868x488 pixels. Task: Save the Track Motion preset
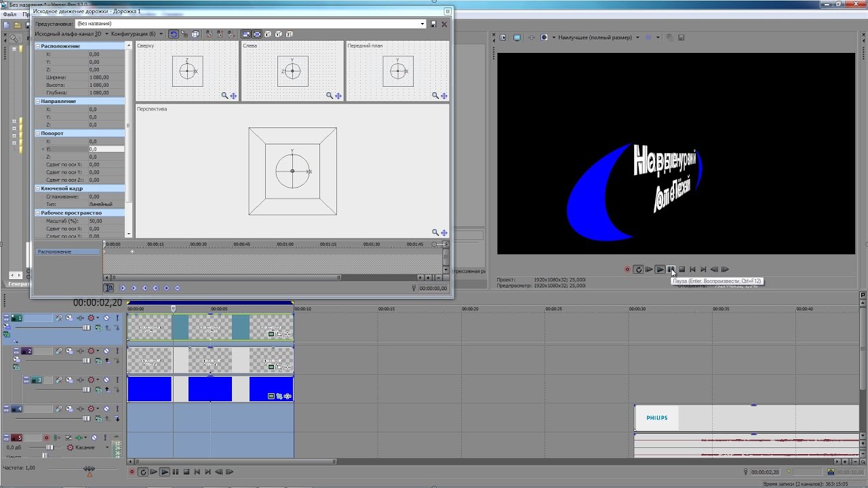click(x=433, y=24)
